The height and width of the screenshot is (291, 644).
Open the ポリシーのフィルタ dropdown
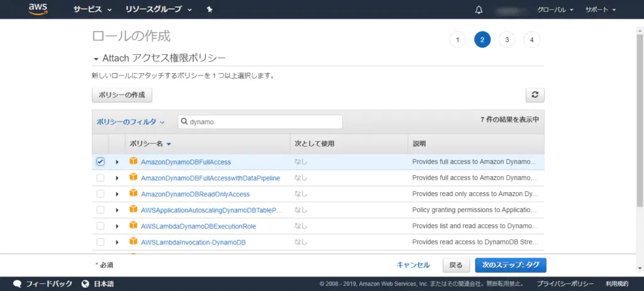pyautogui.click(x=130, y=122)
